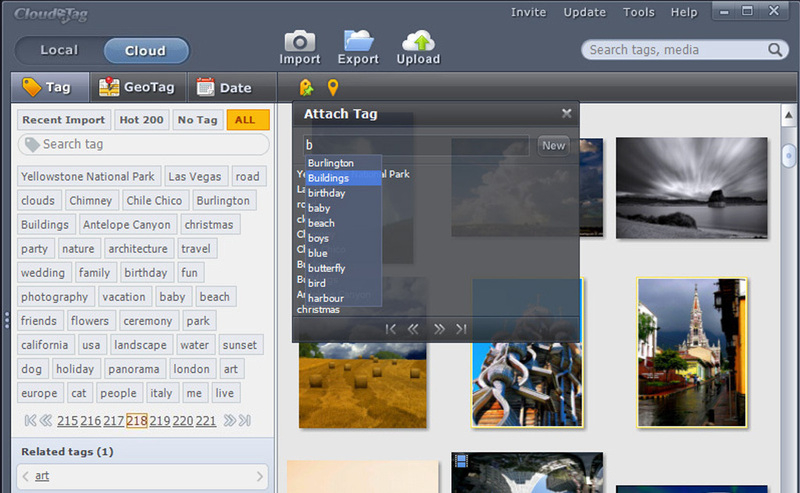This screenshot has width=800, height=493.
Task: Open the Help menu
Action: coord(684,12)
